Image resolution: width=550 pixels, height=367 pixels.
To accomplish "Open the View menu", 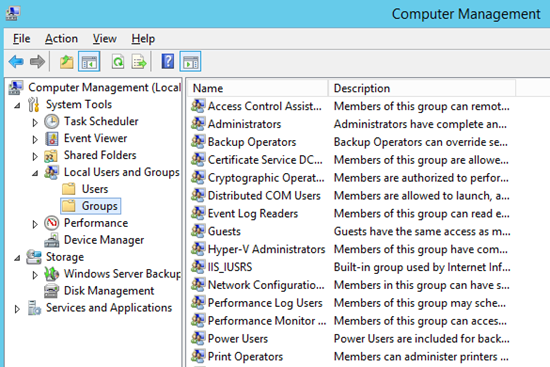I will [x=105, y=39].
